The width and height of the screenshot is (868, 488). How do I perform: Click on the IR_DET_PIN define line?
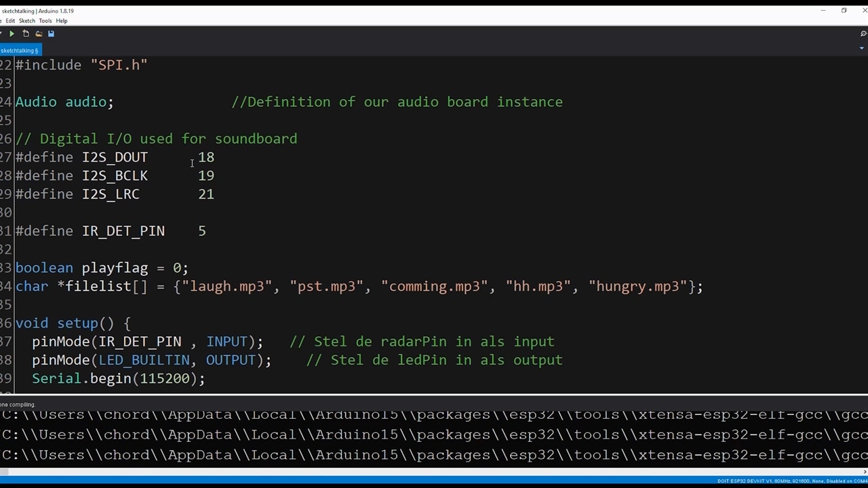[123, 231]
